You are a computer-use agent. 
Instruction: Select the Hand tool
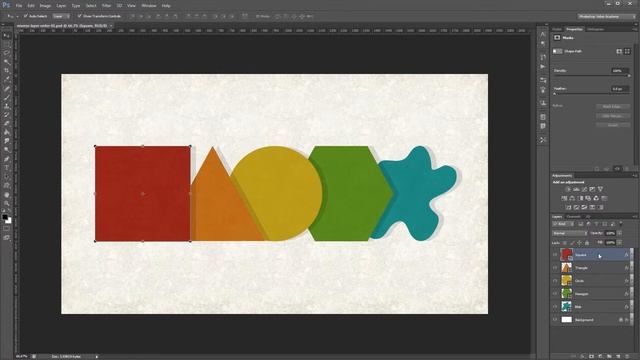tap(7, 195)
